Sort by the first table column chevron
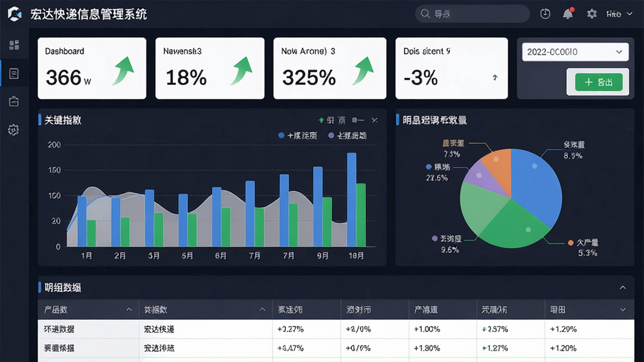The width and height of the screenshot is (644, 362). [x=129, y=309]
